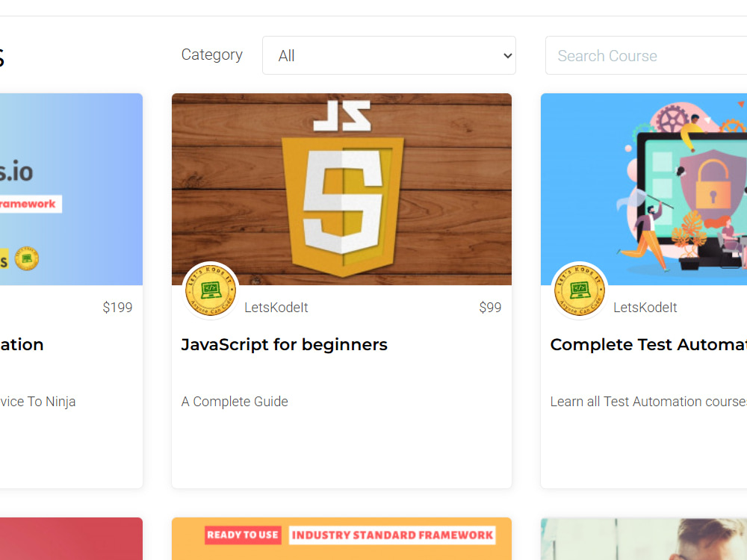Image resolution: width=747 pixels, height=560 pixels.
Task: Open the JavaScript for beginners course thumbnail
Action: coord(341,189)
